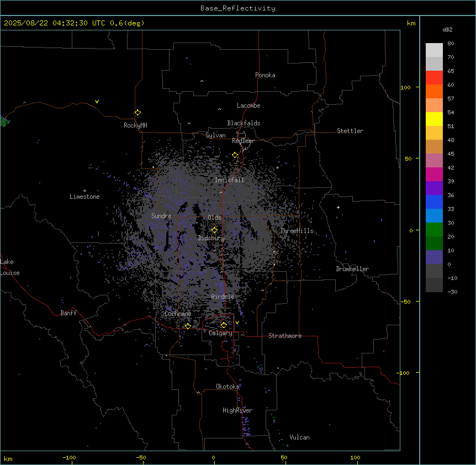Select the peach 57 dBZ legend swatch
Screen dimensions: 476x465
[434, 105]
